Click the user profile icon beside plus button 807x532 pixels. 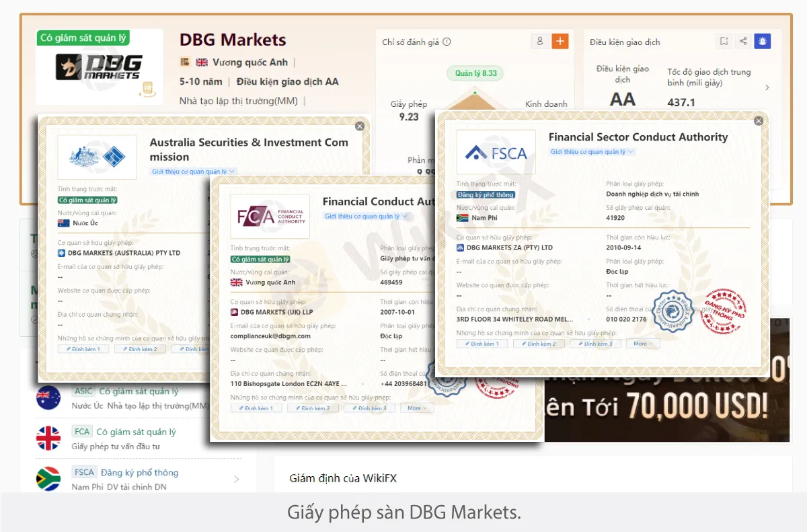pos(539,41)
